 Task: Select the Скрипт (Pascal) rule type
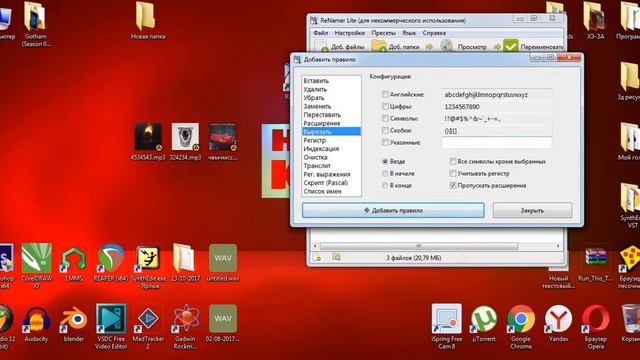(331, 183)
